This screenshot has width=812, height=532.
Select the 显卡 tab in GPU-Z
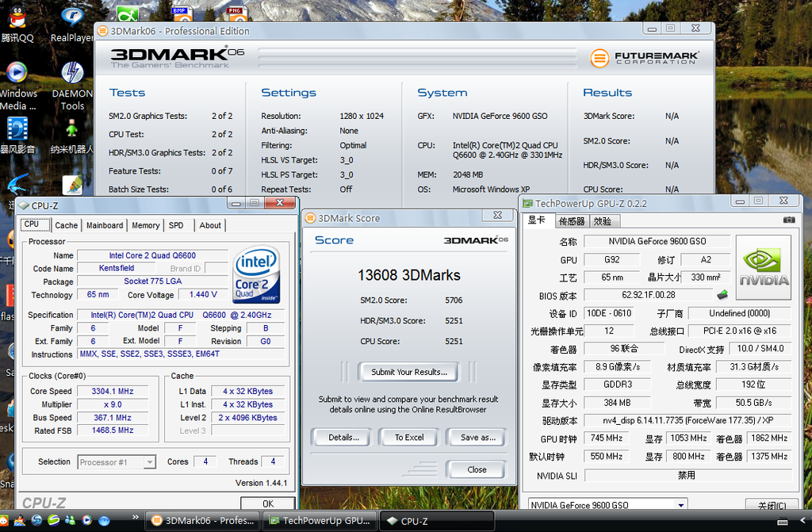coord(537,220)
